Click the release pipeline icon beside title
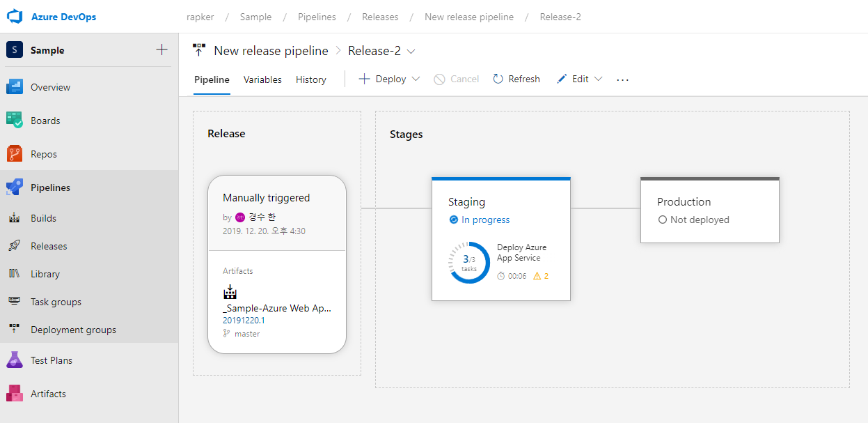The width and height of the screenshot is (868, 423). pyautogui.click(x=199, y=50)
